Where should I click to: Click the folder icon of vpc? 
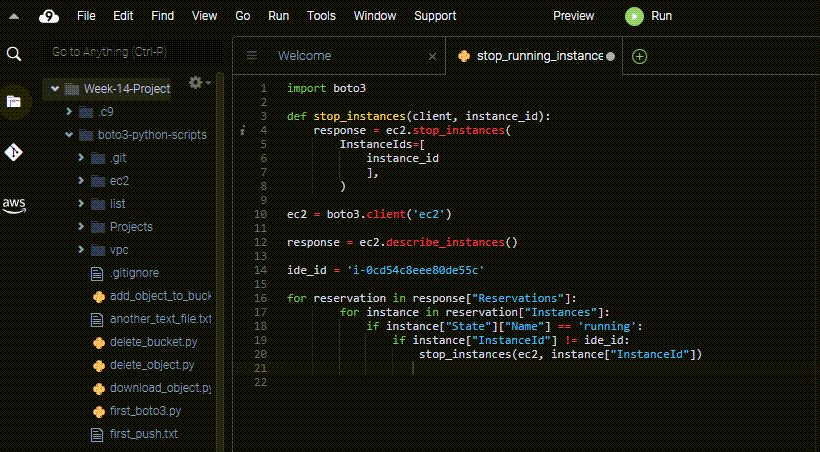coord(98,250)
